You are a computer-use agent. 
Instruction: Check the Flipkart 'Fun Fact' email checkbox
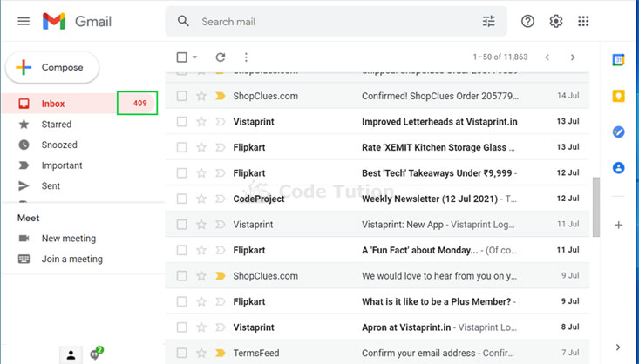181,250
